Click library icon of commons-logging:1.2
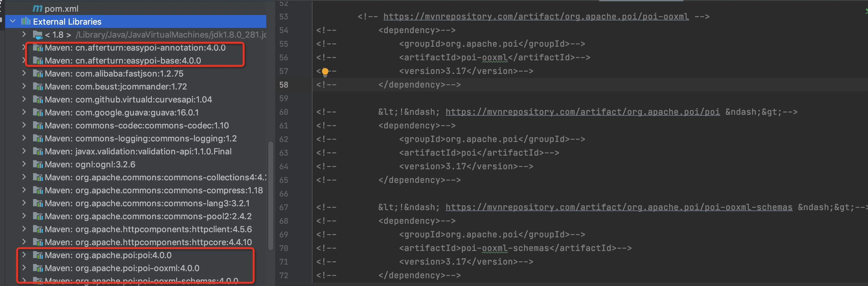 point(38,138)
